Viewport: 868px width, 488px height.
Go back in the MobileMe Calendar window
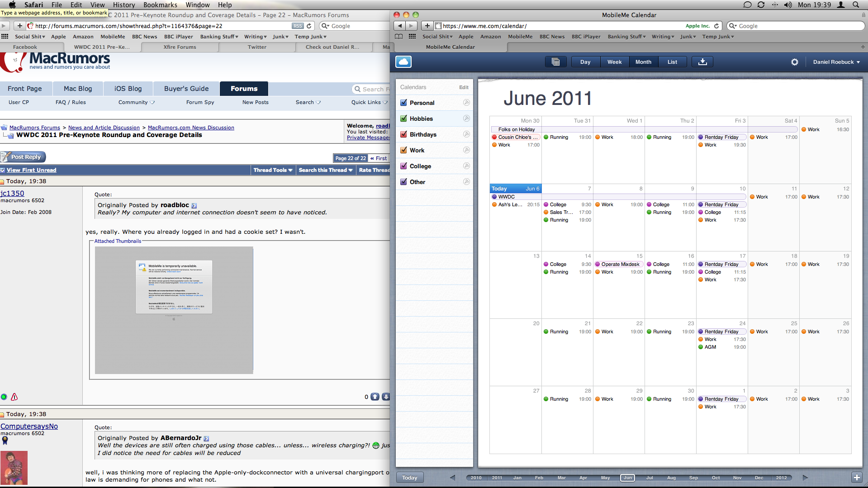399,26
